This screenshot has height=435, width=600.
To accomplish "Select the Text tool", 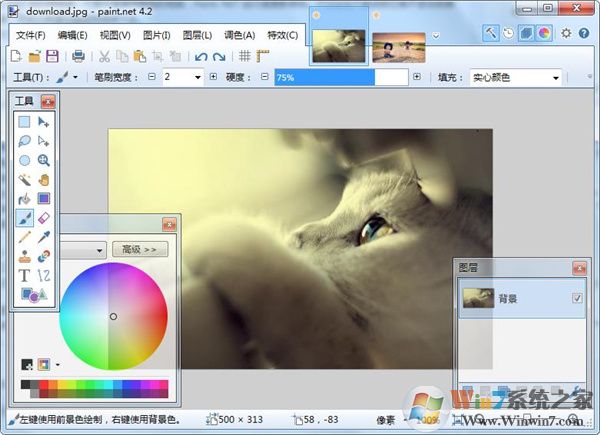I will (x=24, y=275).
